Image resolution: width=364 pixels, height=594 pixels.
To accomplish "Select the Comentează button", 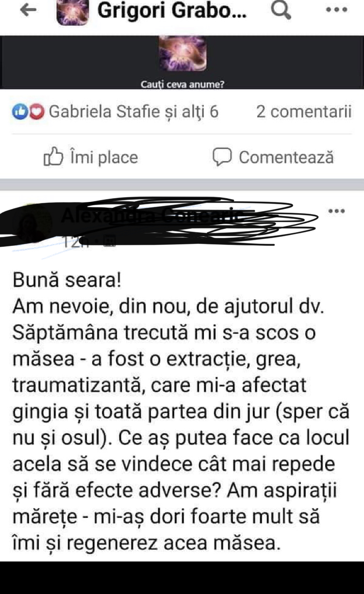I will (273, 157).
